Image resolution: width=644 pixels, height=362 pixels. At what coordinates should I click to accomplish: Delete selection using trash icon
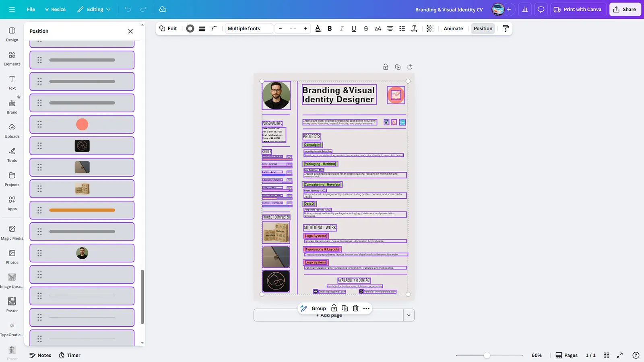pos(355,309)
